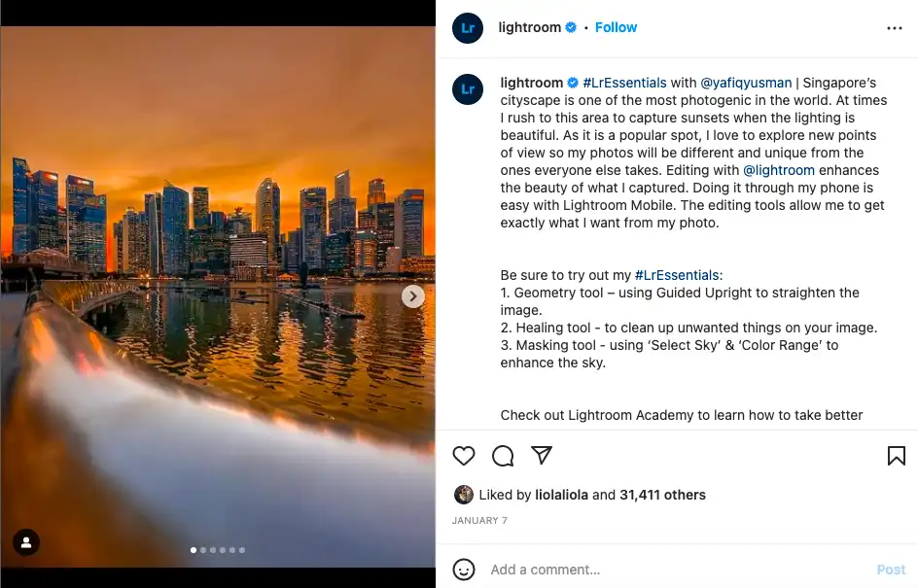Open the @lightroom mention in the caption

[x=781, y=170]
